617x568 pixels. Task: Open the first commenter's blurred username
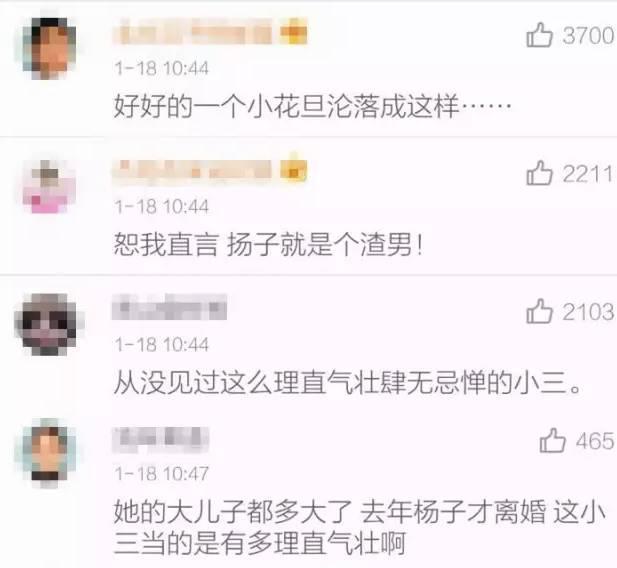coord(193,31)
